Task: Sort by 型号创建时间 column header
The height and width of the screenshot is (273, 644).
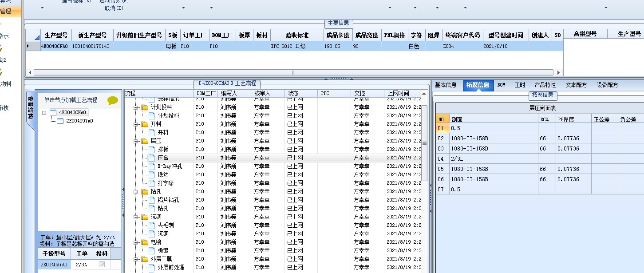Action: (506, 35)
